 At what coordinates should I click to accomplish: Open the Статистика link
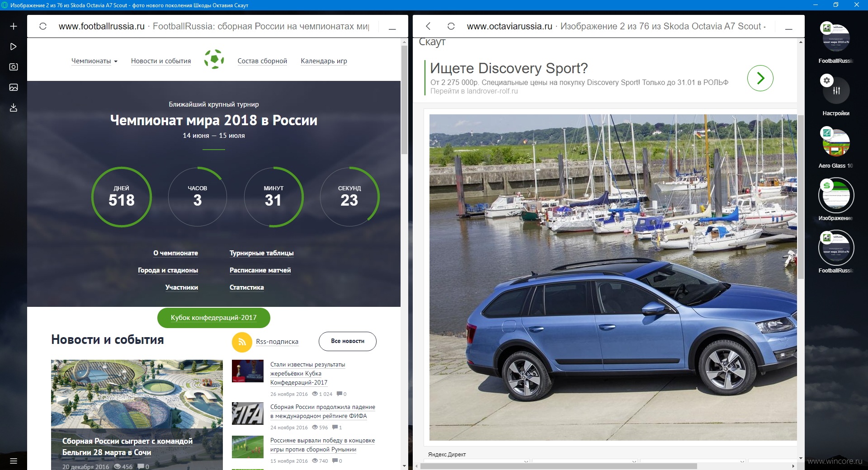(246, 287)
